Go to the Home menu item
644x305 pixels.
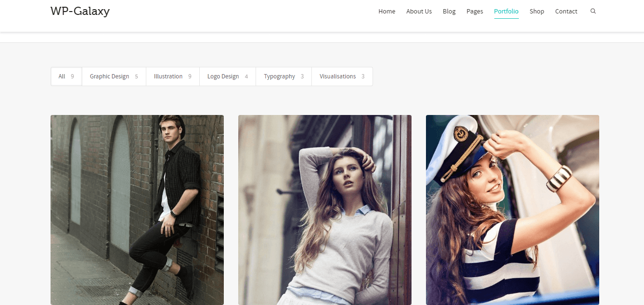coord(386,11)
